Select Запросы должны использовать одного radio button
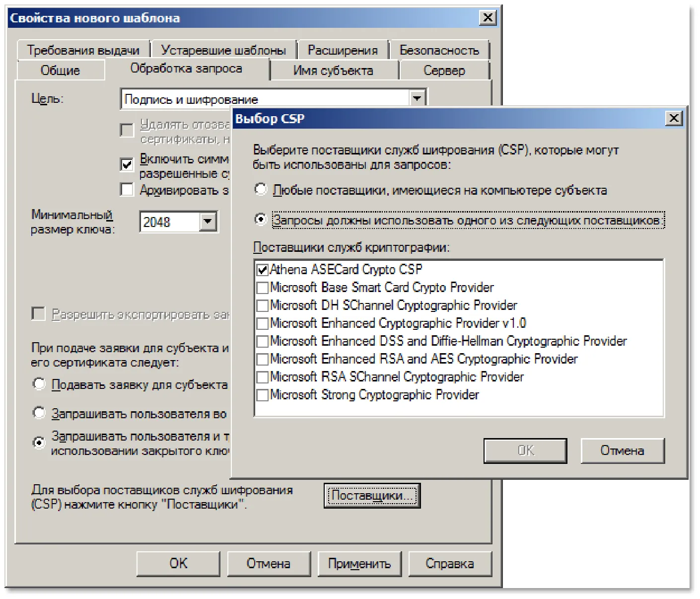700x599 pixels. pos(261,219)
